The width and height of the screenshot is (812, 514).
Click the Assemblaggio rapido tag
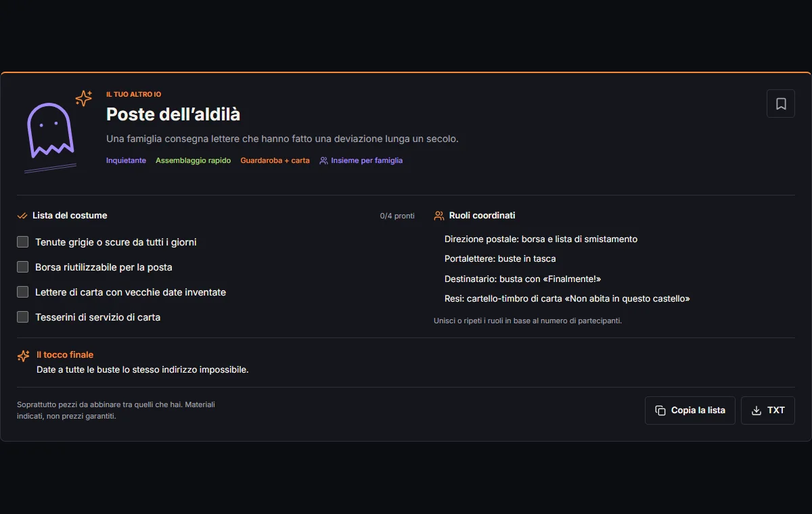click(193, 161)
